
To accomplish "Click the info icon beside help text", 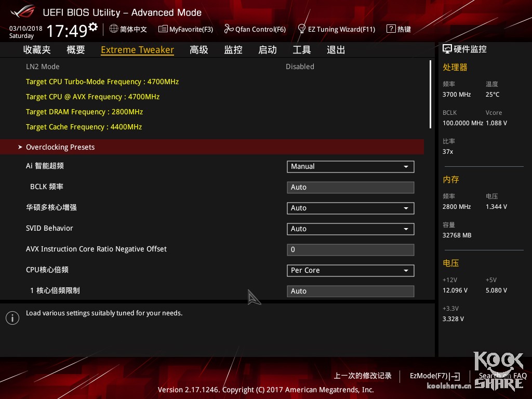I will click(12, 318).
